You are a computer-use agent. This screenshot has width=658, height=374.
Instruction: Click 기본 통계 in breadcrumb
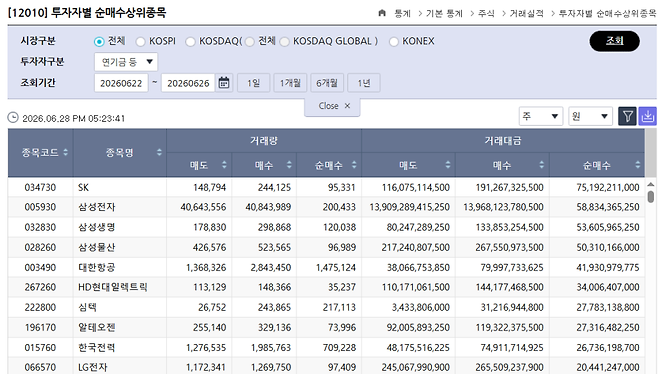(444, 13)
